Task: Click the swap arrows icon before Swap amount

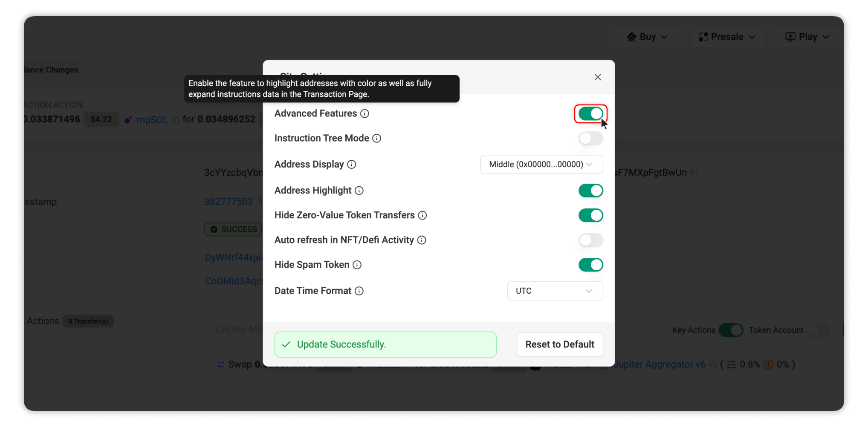Action: click(x=220, y=364)
